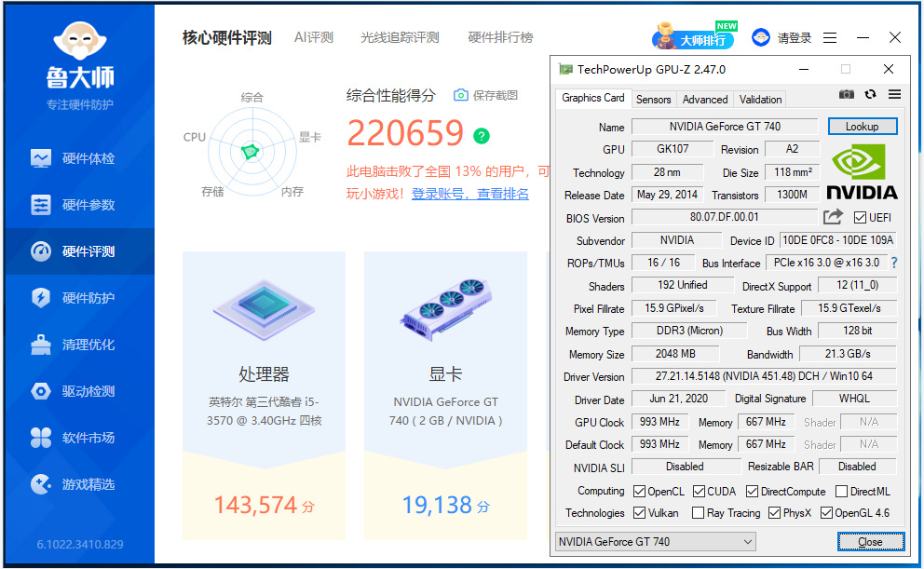Click the GPU-Z refresh icon
924x569 pixels.
pyautogui.click(x=870, y=94)
